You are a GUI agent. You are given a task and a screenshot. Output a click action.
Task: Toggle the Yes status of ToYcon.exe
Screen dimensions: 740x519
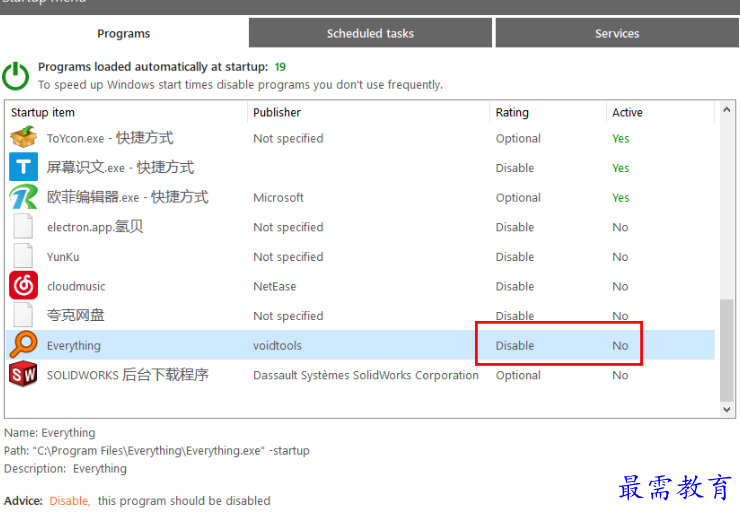[x=621, y=138]
